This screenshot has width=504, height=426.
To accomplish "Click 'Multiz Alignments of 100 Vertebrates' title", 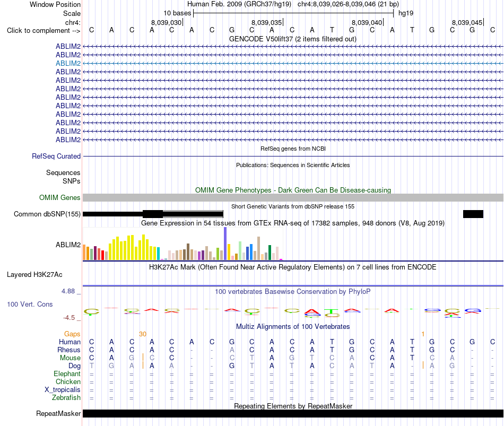I will [x=293, y=327].
